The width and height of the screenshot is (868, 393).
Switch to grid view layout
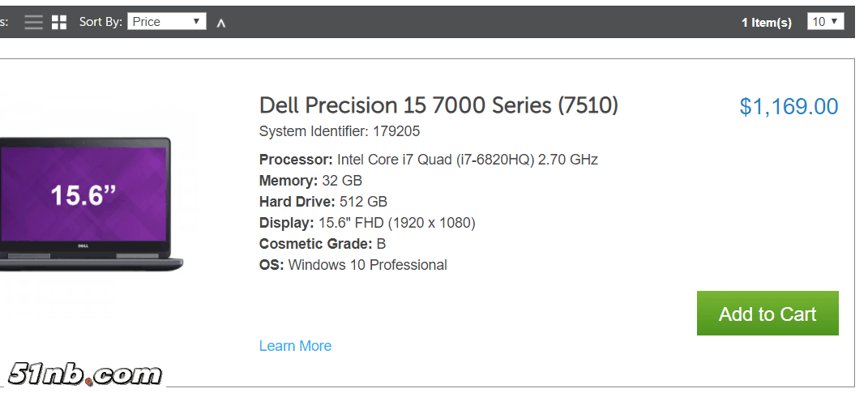pyautogui.click(x=59, y=22)
